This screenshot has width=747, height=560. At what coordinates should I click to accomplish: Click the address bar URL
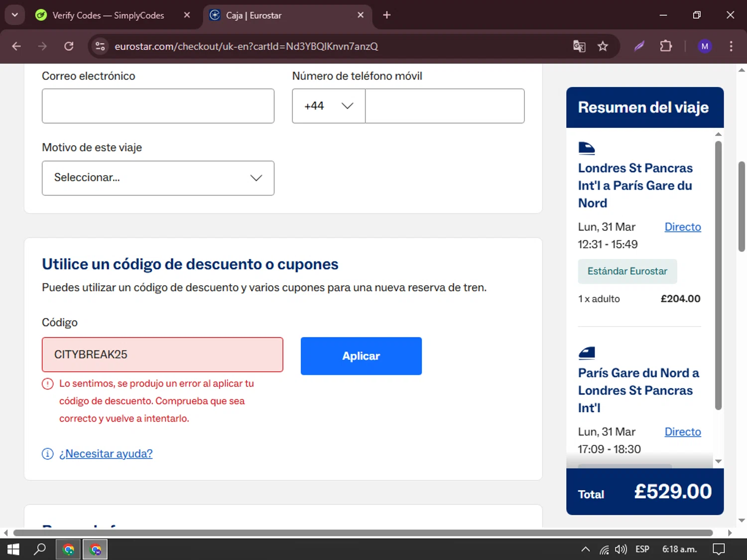pyautogui.click(x=246, y=46)
